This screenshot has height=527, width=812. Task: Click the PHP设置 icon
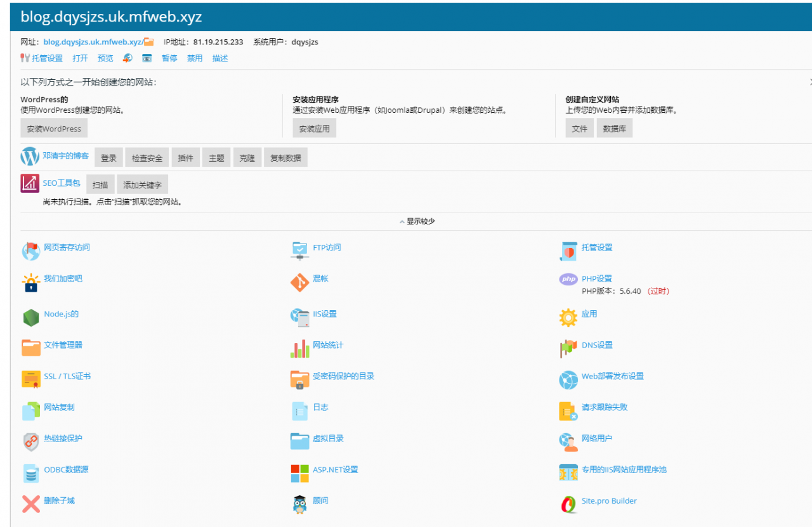click(568, 280)
